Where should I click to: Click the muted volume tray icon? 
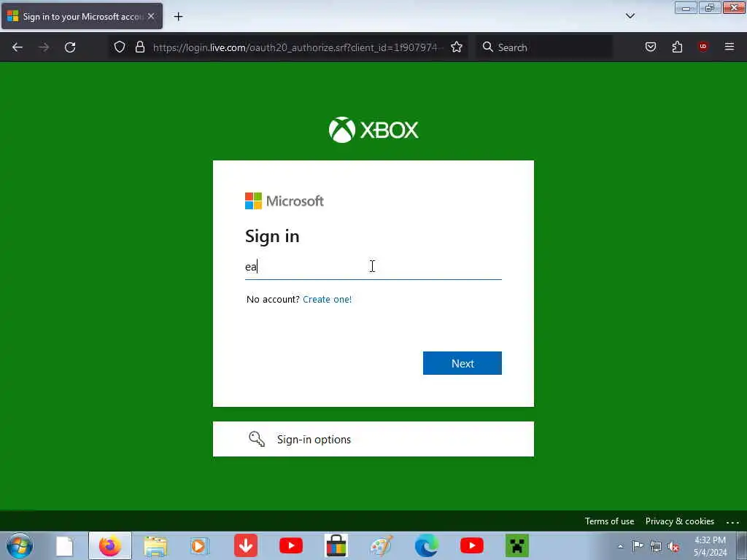(x=673, y=547)
